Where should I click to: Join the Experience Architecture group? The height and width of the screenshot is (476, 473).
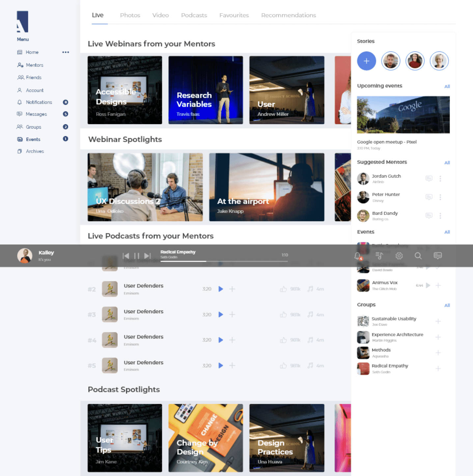[x=438, y=337]
